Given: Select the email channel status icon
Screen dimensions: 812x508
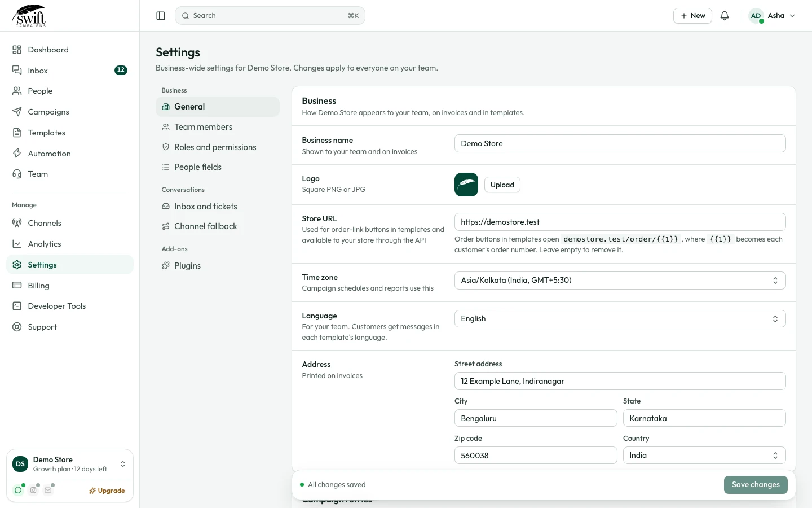Looking at the screenshot, I should pyautogui.click(x=48, y=490).
